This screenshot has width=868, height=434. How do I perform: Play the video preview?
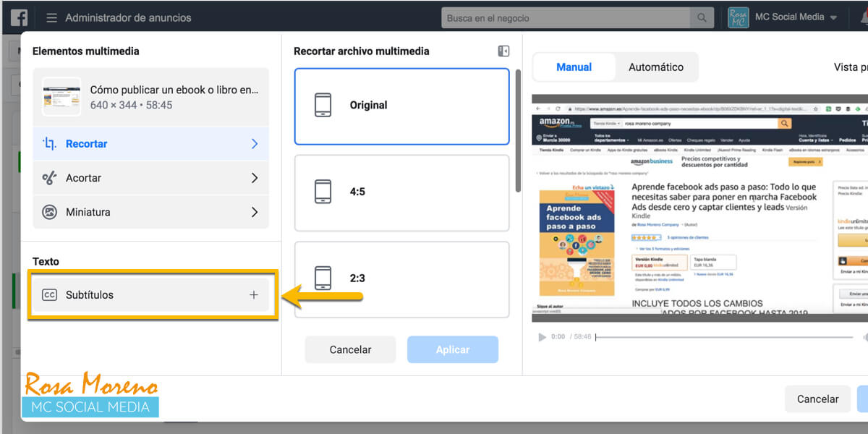542,337
